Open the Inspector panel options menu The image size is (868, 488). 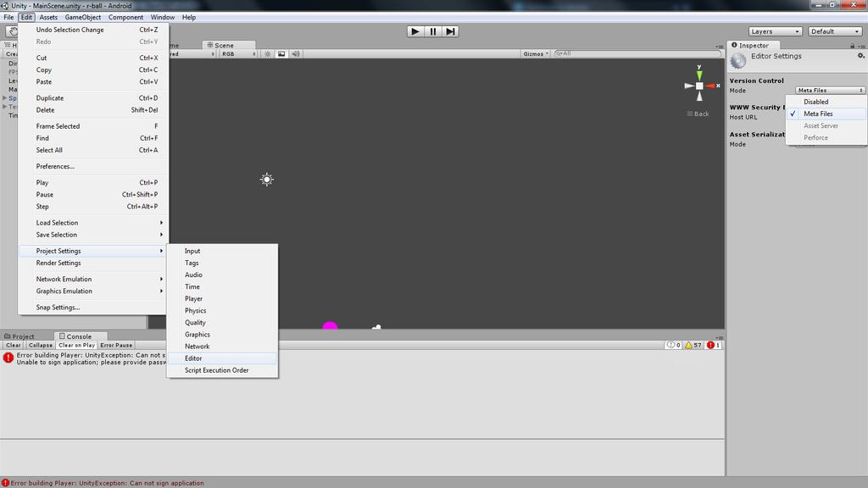[862, 47]
